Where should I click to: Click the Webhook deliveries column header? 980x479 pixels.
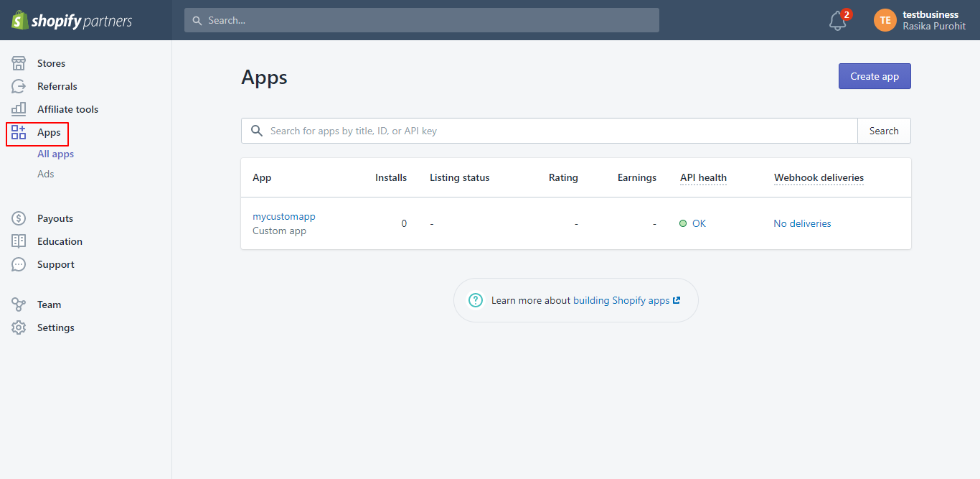pos(819,177)
